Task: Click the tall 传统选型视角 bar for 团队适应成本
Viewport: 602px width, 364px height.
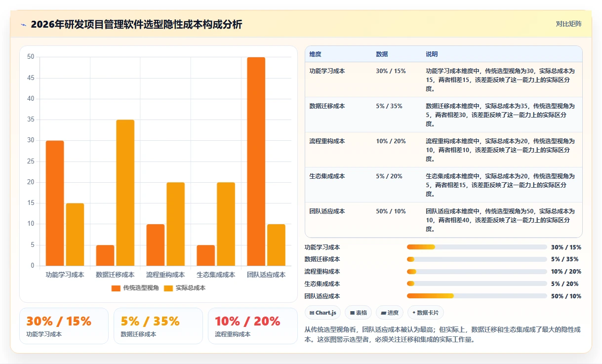Action: pyautogui.click(x=256, y=162)
